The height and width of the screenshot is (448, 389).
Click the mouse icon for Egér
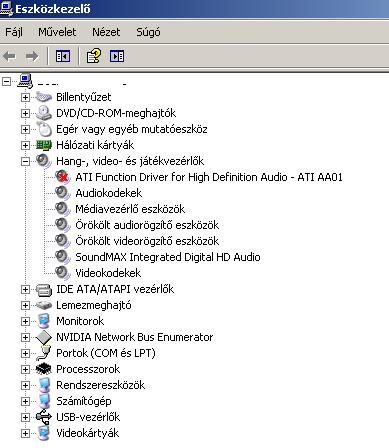44,129
